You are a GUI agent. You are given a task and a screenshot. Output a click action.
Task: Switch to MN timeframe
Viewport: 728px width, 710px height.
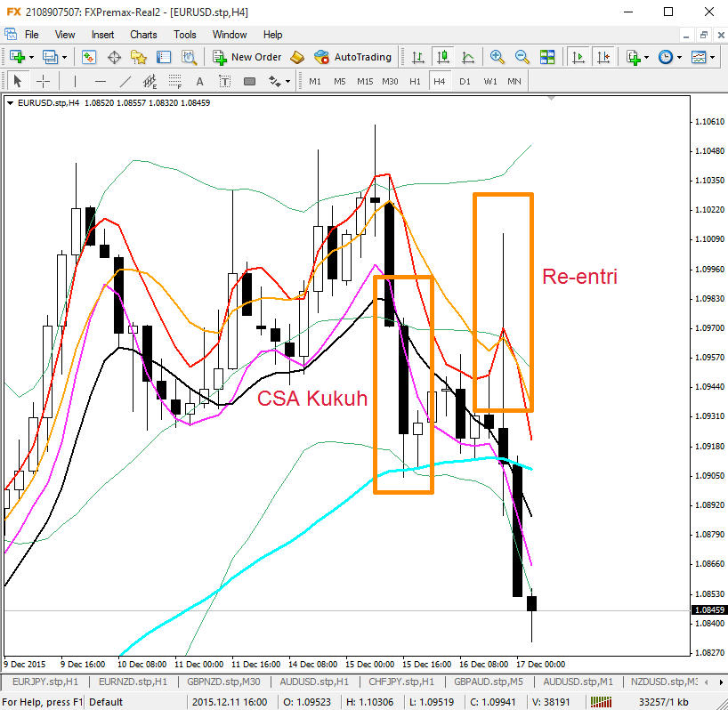point(514,82)
